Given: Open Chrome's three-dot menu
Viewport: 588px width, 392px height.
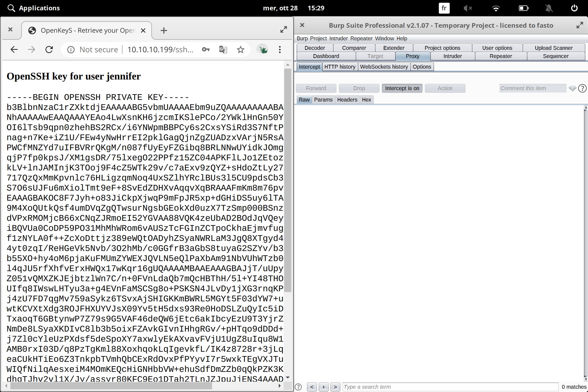Looking at the screenshot, I should (x=280, y=49).
